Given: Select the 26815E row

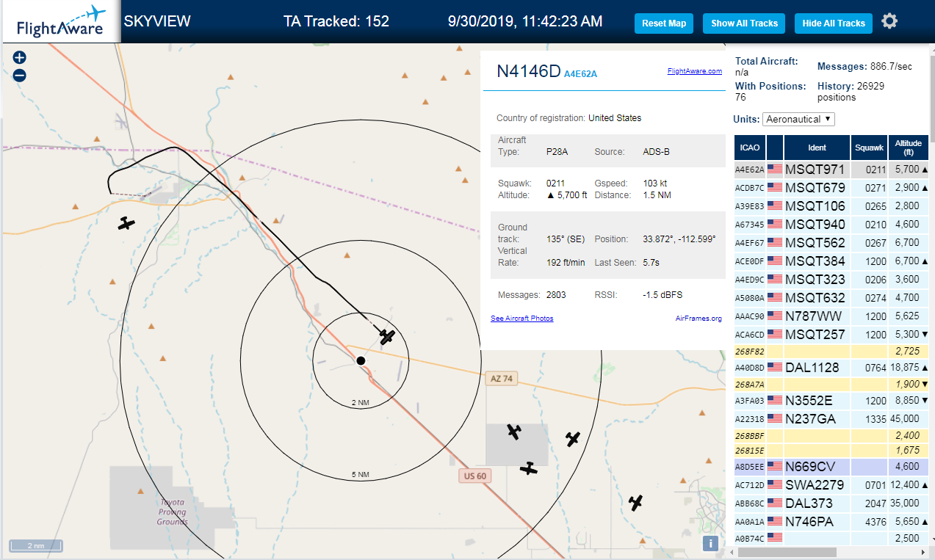Looking at the screenshot, I should tap(832, 451).
